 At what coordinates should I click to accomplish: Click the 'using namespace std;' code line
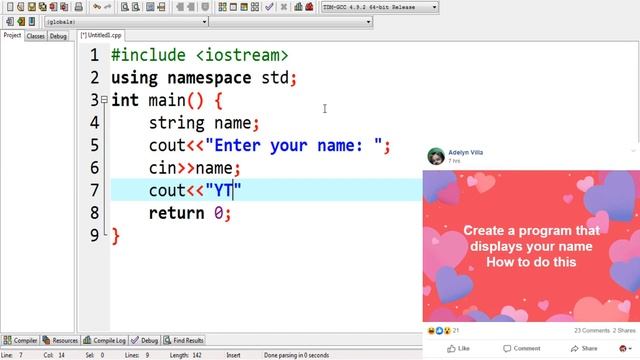pos(204,78)
